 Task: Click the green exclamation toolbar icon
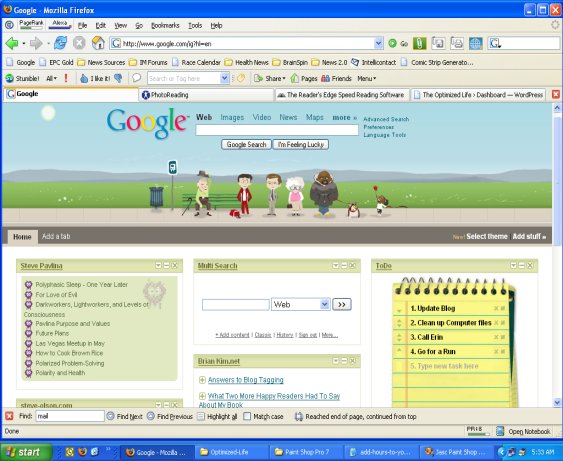(419, 43)
